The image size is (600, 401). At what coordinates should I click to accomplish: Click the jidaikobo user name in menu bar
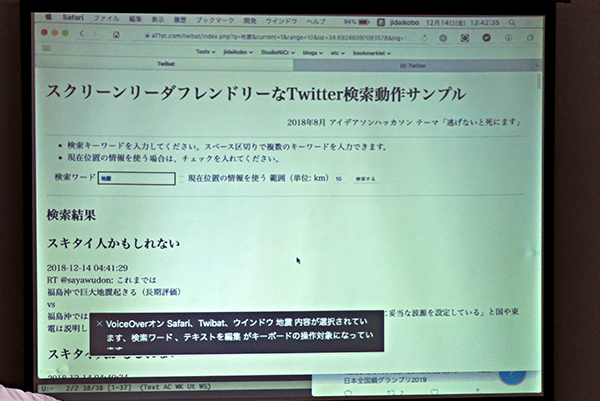(404, 23)
